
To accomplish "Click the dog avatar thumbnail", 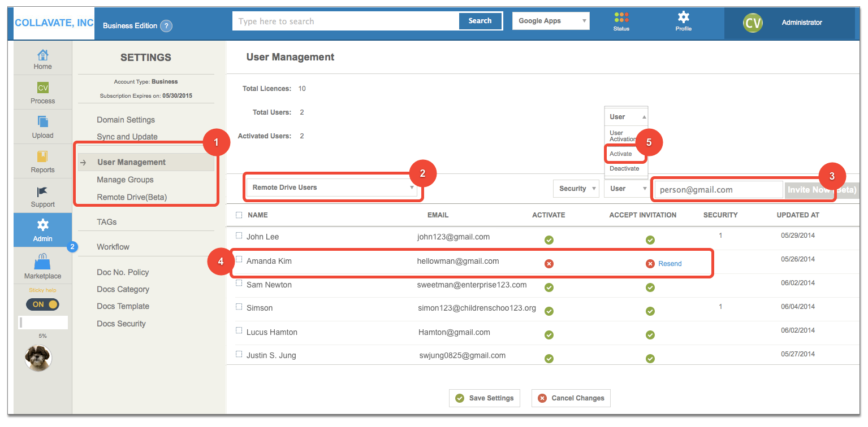I will [x=38, y=358].
